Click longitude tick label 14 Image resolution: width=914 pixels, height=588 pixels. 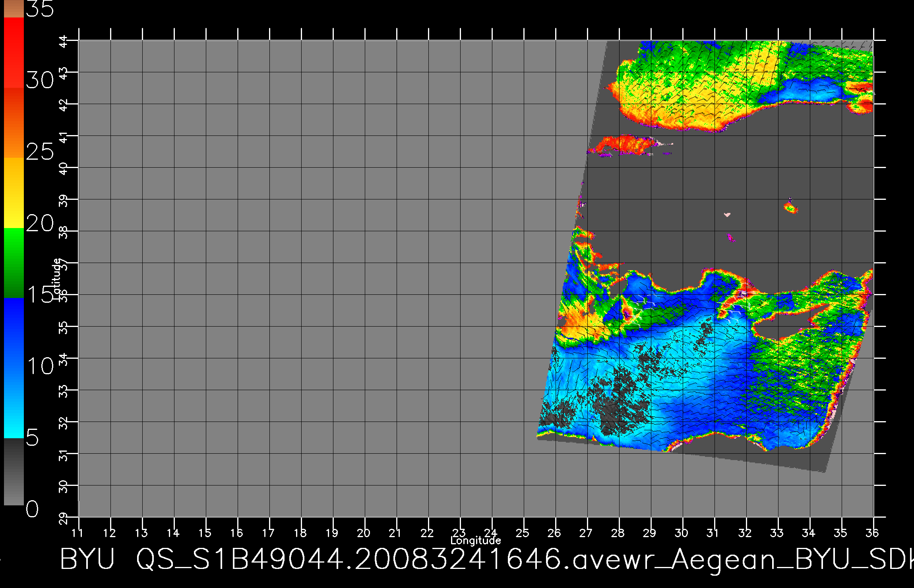[x=173, y=533]
